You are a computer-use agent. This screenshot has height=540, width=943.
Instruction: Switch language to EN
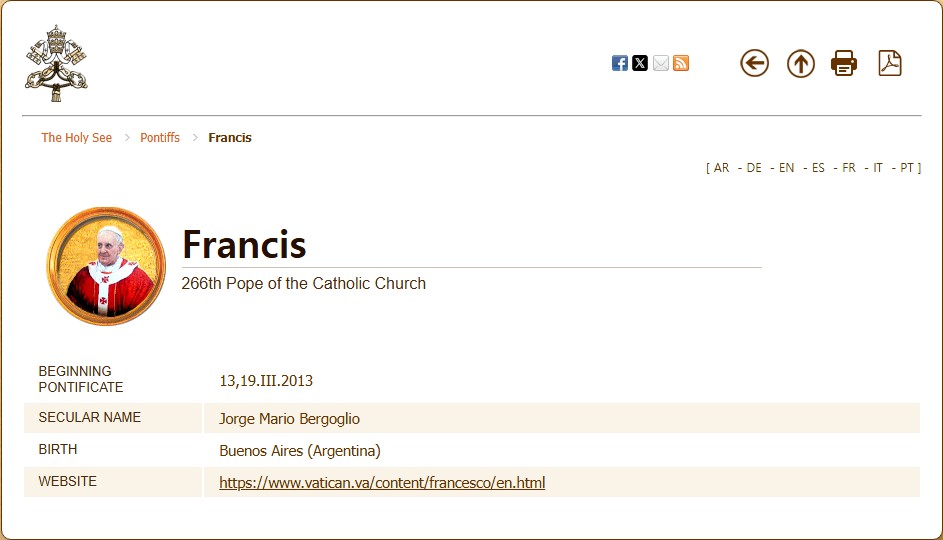pos(787,168)
